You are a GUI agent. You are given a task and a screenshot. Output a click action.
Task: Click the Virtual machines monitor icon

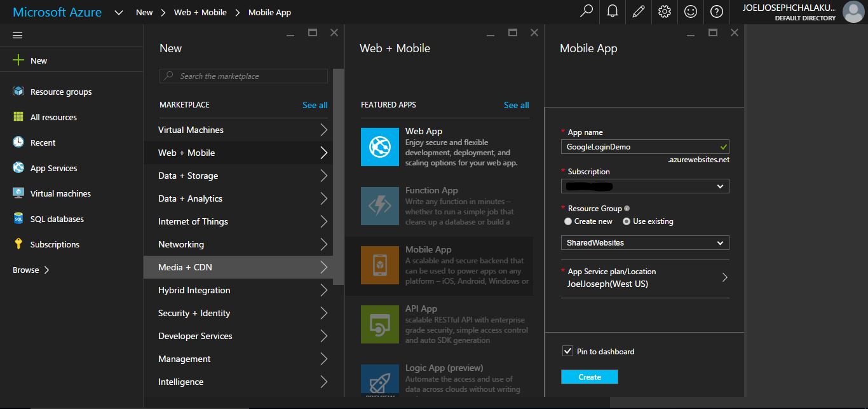[x=18, y=193]
